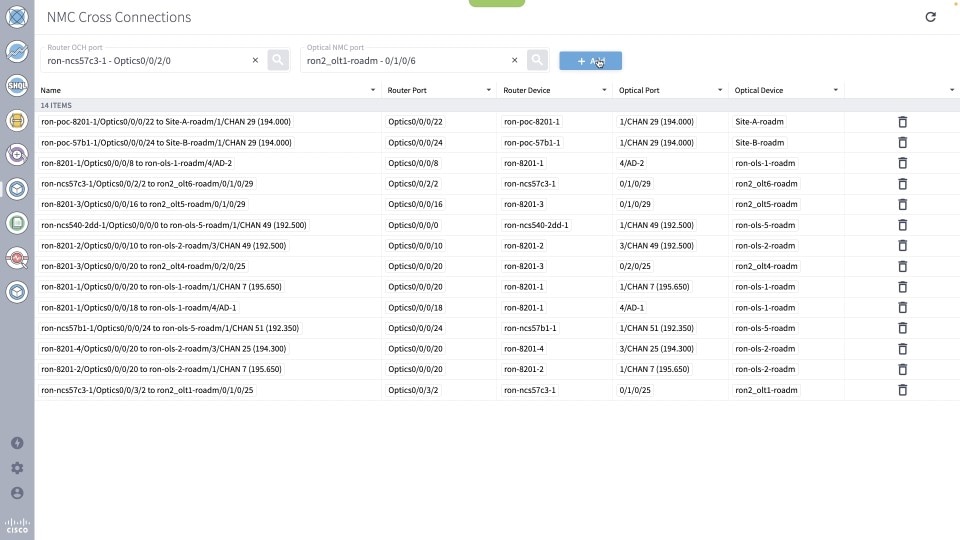The image size is (960, 540).
Task: Click Optical Port cell 3/CHAN 25 (194.300)
Action: pos(656,348)
